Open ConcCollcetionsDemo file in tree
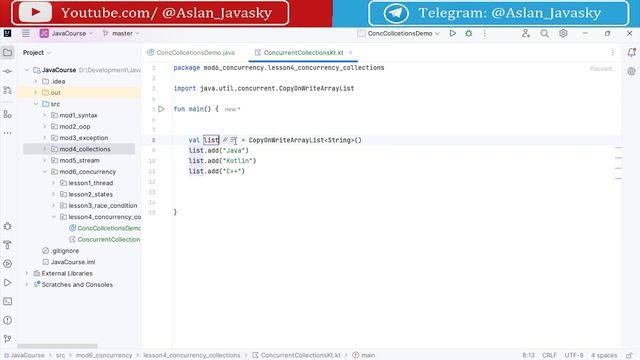This screenshot has height=360, width=640. pos(109,228)
